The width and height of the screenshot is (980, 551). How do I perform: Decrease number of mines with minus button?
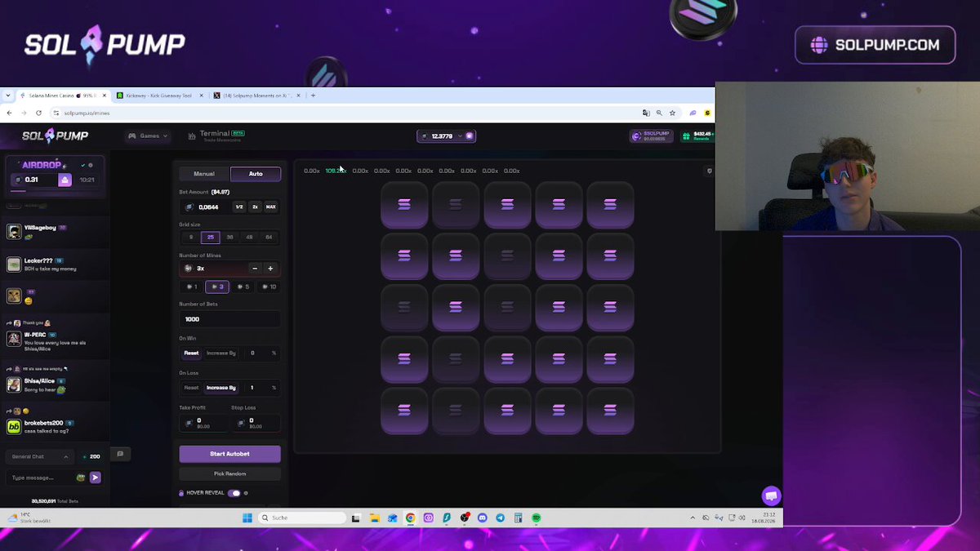point(255,269)
